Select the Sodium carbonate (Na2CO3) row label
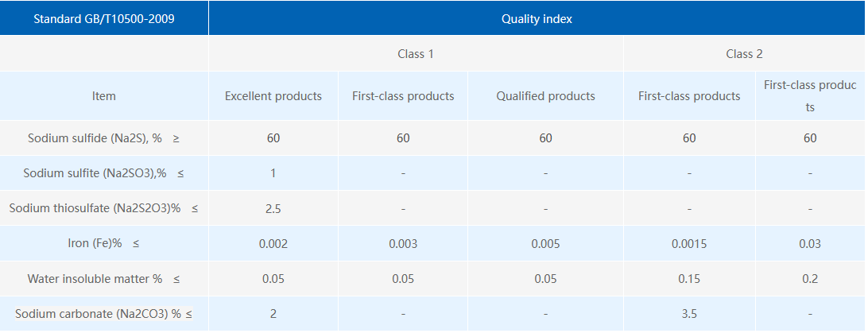Image resolution: width=868 pixels, height=333 pixels. [104, 314]
